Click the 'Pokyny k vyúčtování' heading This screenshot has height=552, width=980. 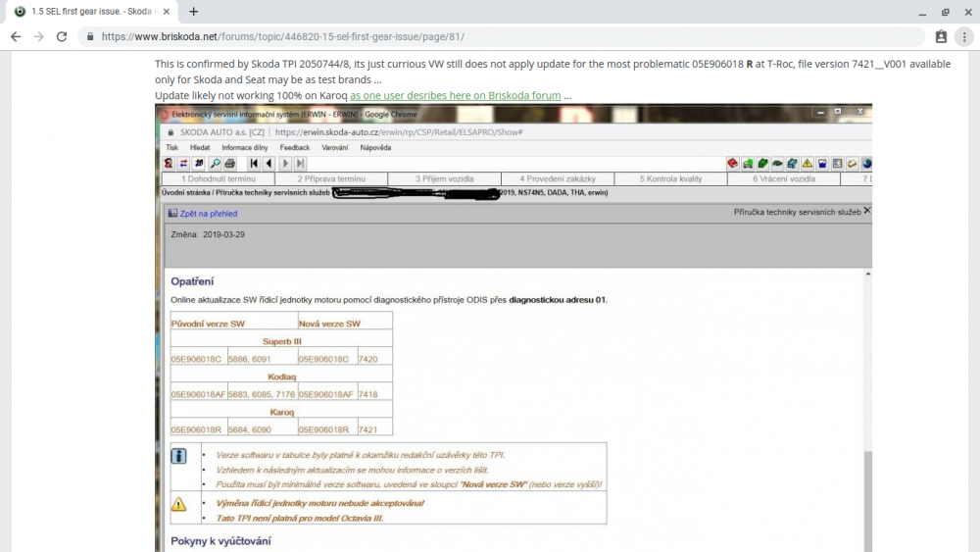220,541
